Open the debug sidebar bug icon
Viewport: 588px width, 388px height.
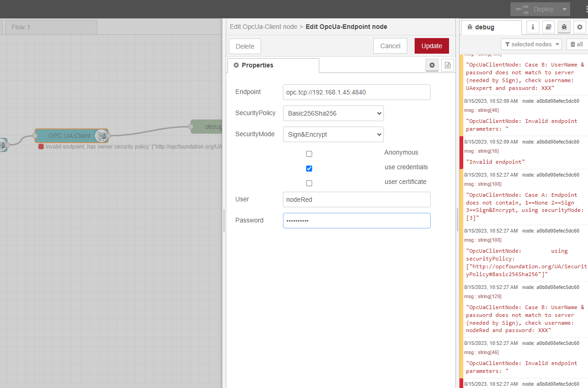point(564,27)
